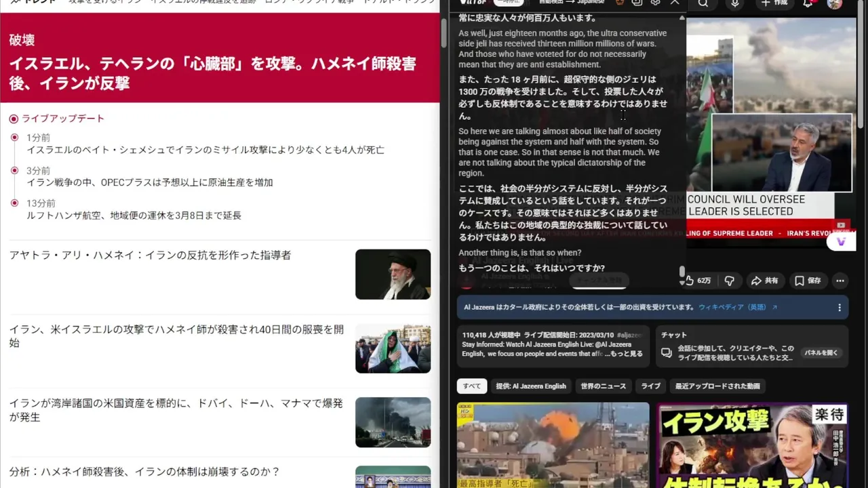Viewport: 868px width, 488px height.
Task: Click the チャット panel heading
Action: [673, 335]
